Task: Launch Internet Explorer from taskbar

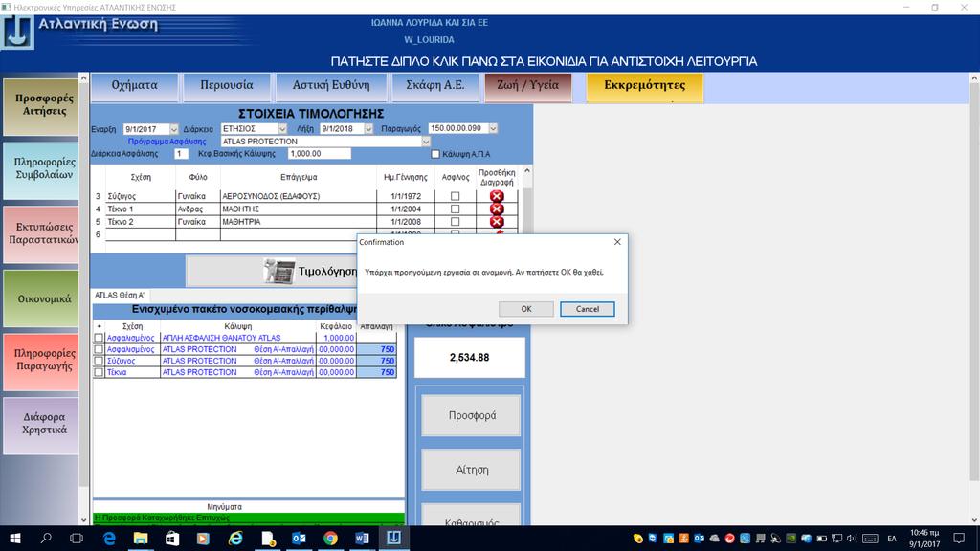Action: coord(235,538)
